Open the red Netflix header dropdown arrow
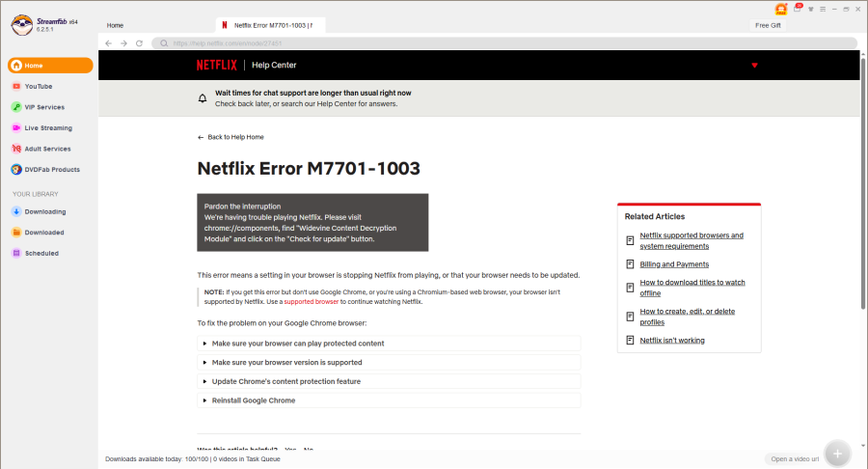Screen dimensions: 868x469 [x=754, y=66]
